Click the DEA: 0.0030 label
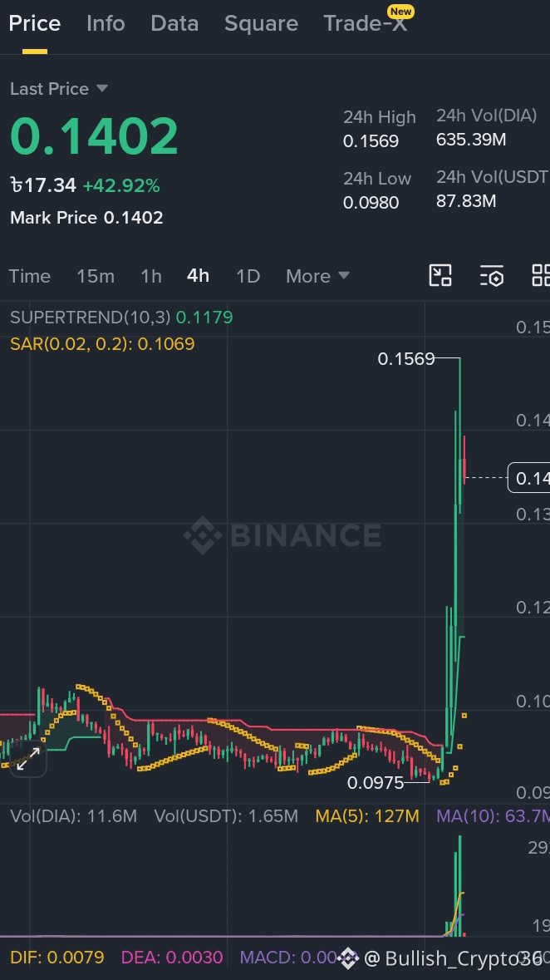 pyautogui.click(x=172, y=958)
